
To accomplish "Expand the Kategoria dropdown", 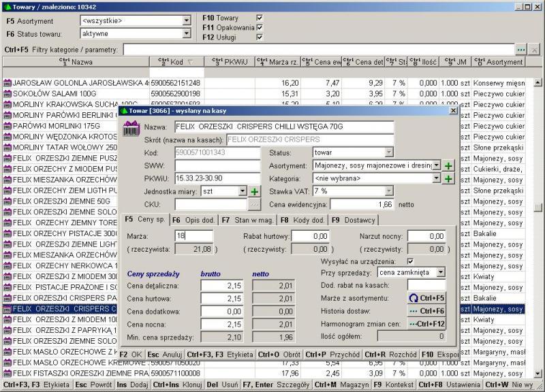I will pos(437,178).
